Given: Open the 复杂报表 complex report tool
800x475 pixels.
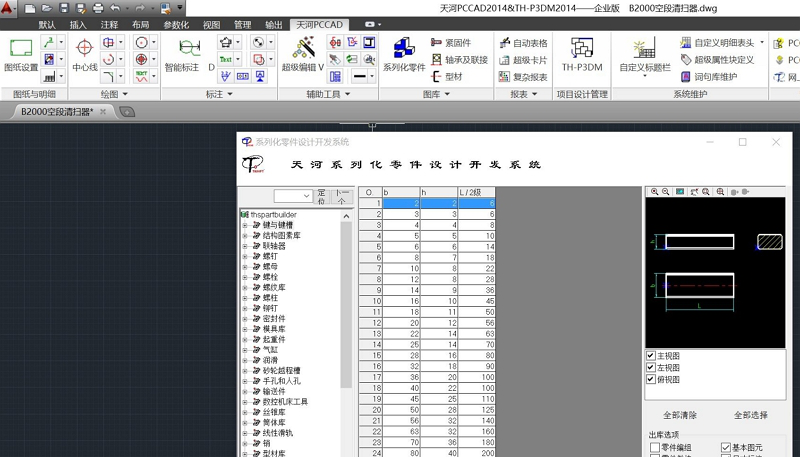Looking at the screenshot, I should pos(523,77).
